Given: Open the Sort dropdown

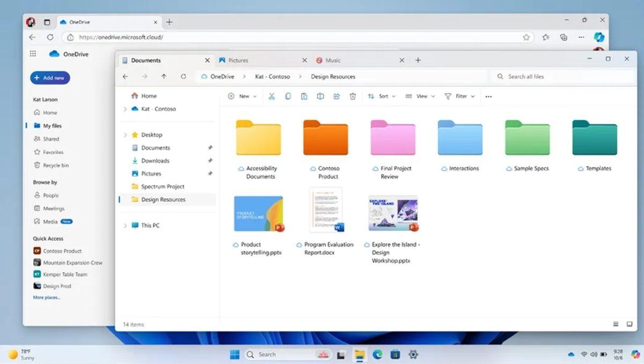Looking at the screenshot, I should [382, 96].
